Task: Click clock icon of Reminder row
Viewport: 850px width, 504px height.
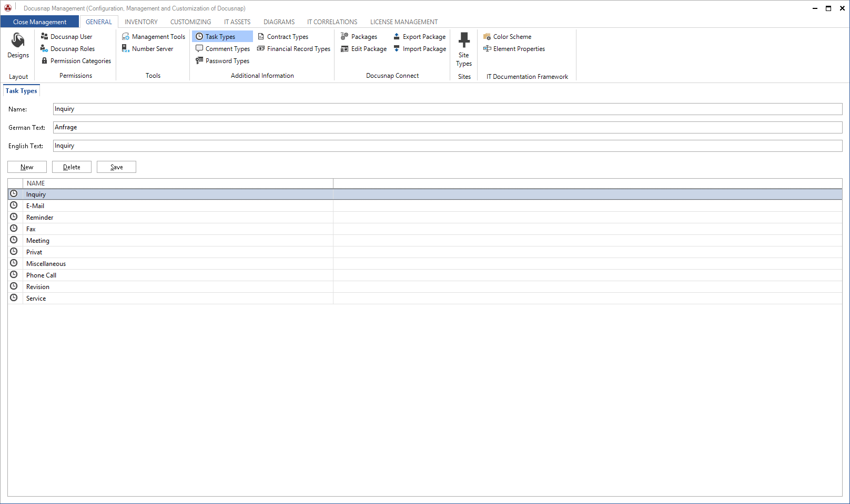Action: (x=14, y=217)
